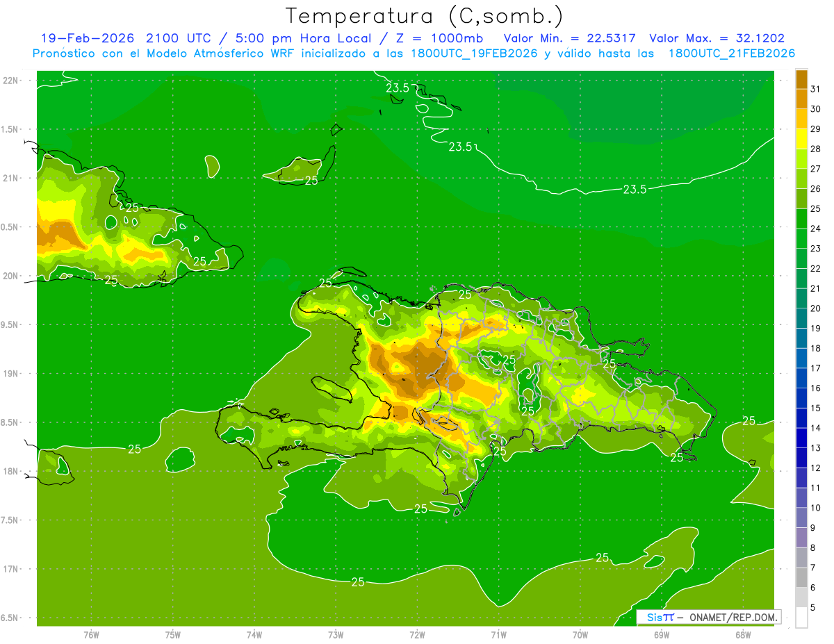Select the valid-until time "1800UTC_21FEB2026"
This screenshot has width=834, height=644.
[x=732, y=53]
